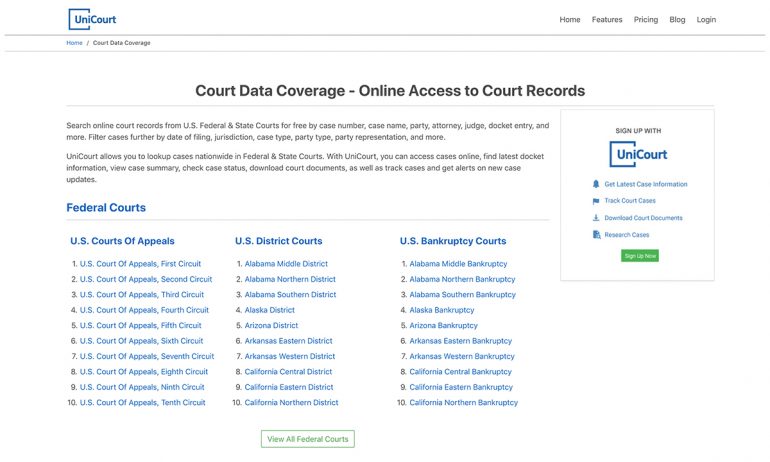
Task: Open the California Central Bankruptcy link
Action: click(x=461, y=372)
